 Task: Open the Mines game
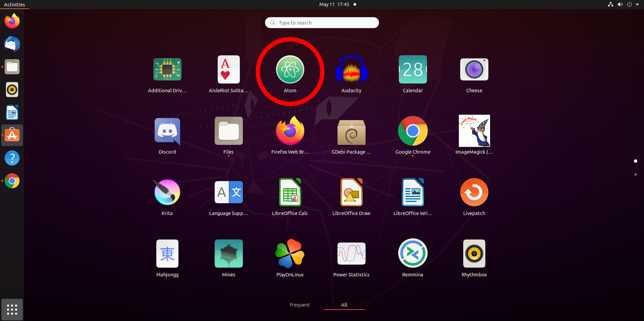pos(229,254)
